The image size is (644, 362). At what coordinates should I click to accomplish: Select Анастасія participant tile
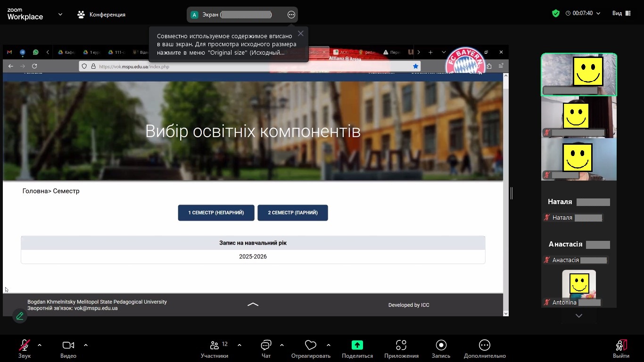[579, 244]
